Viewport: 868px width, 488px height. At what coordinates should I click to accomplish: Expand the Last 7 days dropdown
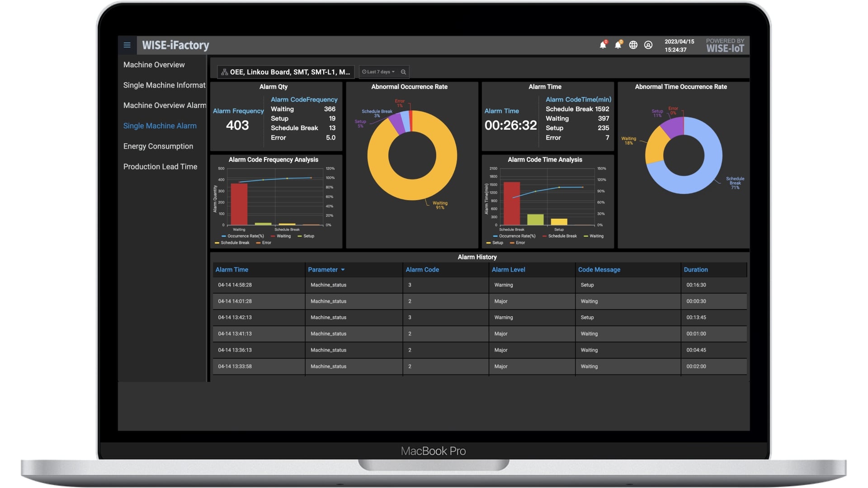pyautogui.click(x=379, y=72)
